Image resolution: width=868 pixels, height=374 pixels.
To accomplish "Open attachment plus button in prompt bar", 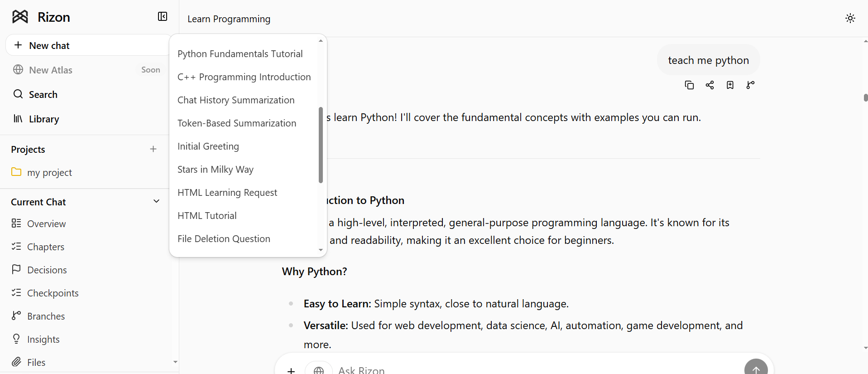I will coord(291,370).
